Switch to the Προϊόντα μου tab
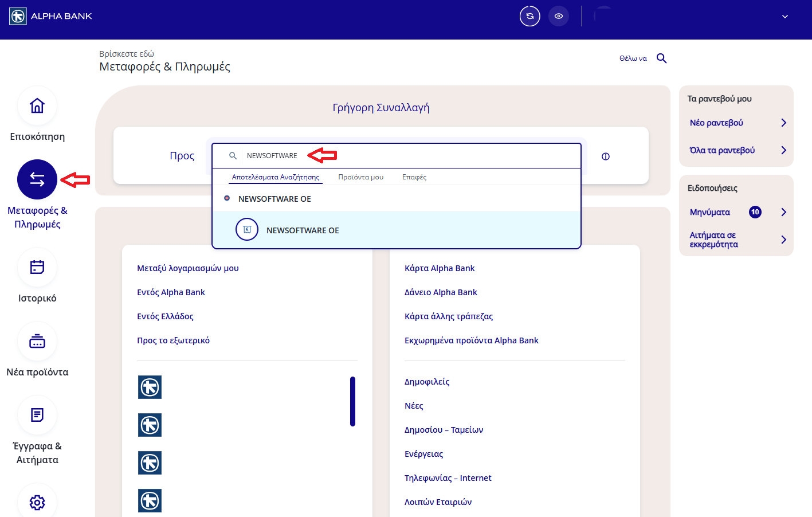This screenshot has height=517, width=812. coord(360,177)
